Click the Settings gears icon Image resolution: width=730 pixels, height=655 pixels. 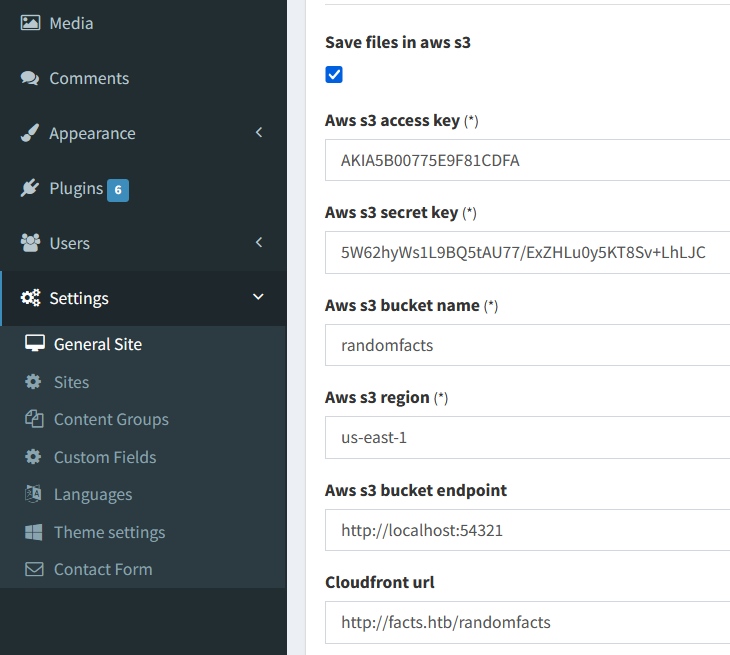(30, 298)
